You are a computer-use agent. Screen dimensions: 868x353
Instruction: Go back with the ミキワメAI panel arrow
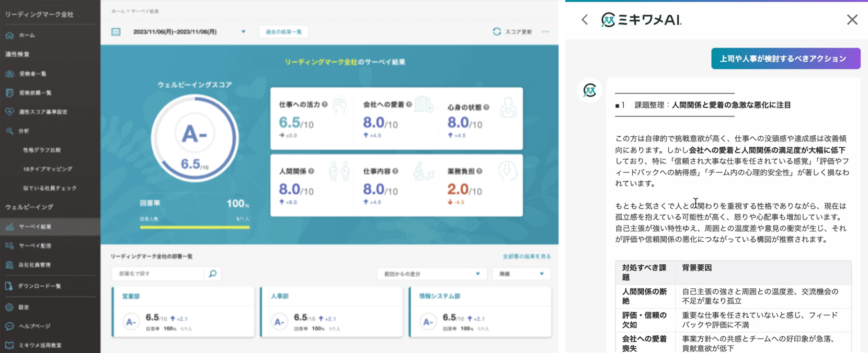585,20
